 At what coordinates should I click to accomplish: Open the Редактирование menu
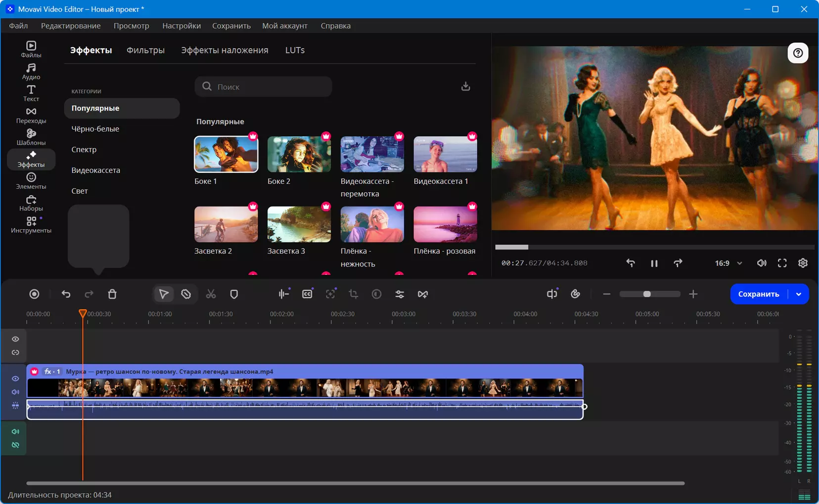tap(71, 26)
